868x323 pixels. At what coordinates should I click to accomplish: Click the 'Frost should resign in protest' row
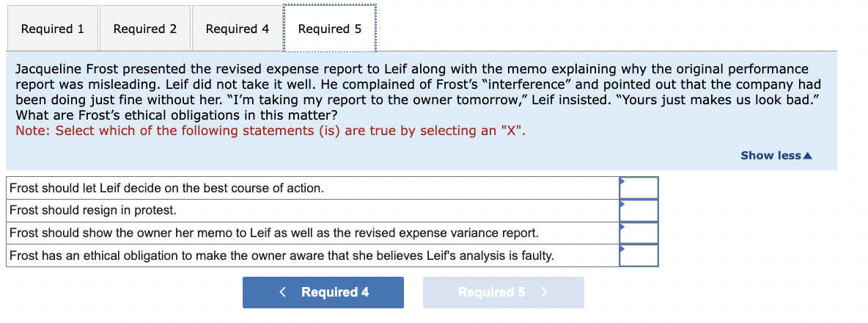pyautogui.click(x=93, y=211)
